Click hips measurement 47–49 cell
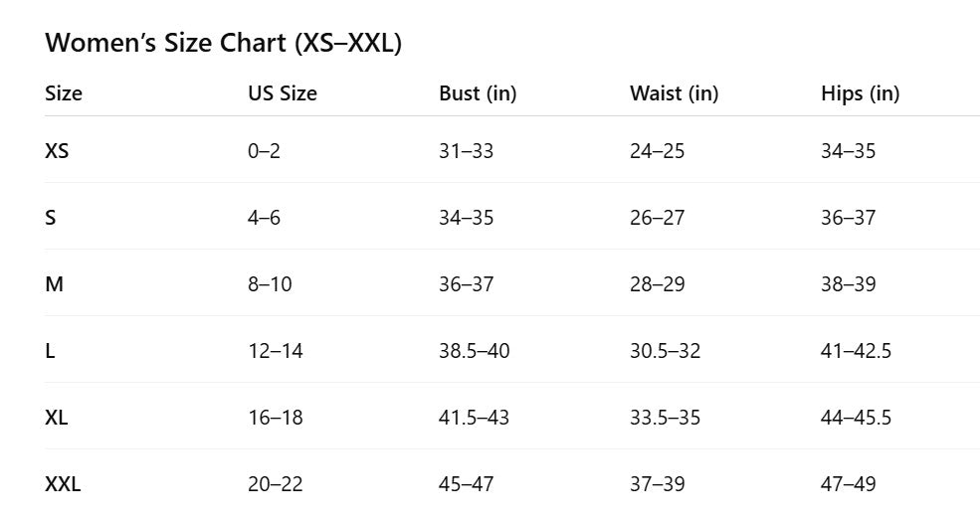Viewport: 980px width, 525px height. [848, 485]
